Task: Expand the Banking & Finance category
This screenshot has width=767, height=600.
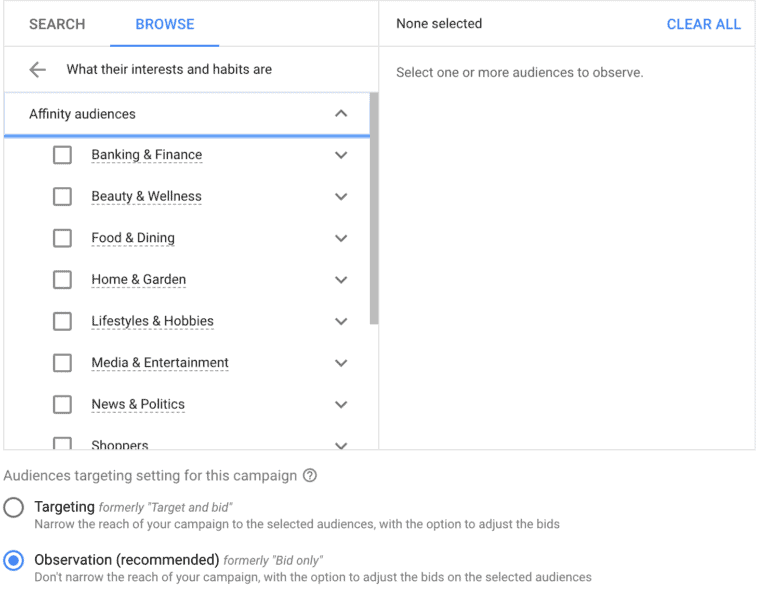Action: point(341,155)
